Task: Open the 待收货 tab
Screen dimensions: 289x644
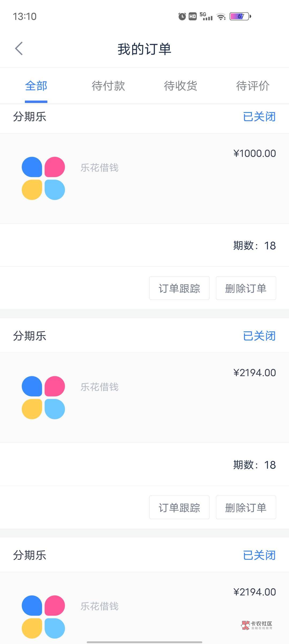Action: coord(181,86)
